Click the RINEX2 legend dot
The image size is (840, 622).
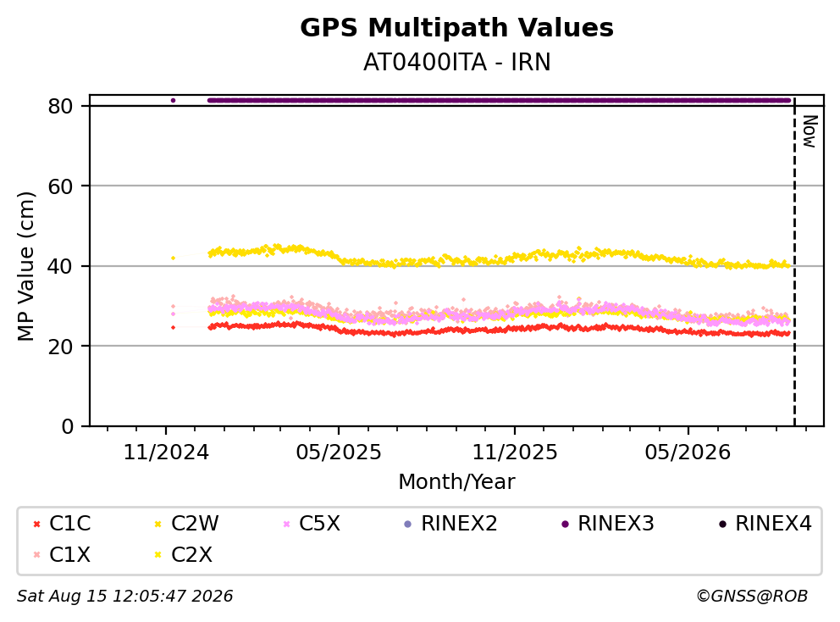pos(407,524)
